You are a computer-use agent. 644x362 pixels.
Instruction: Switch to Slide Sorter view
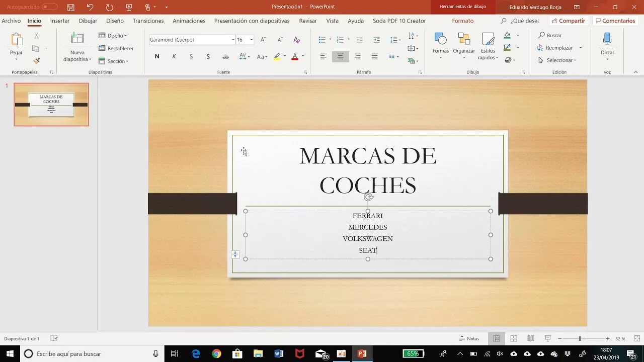click(514, 338)
